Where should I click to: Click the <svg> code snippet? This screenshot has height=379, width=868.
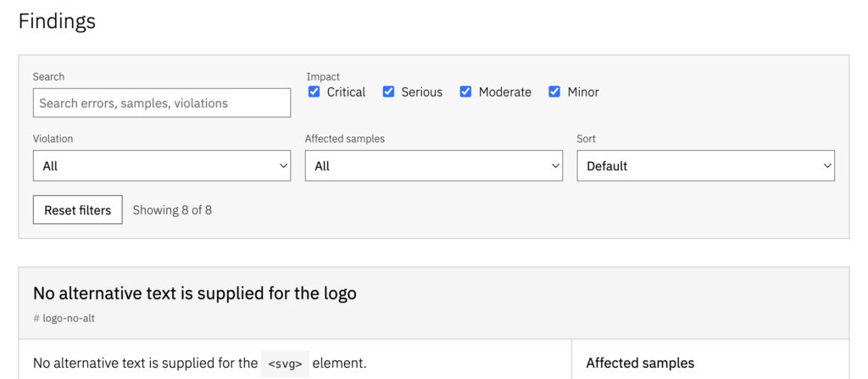[285, 364]
